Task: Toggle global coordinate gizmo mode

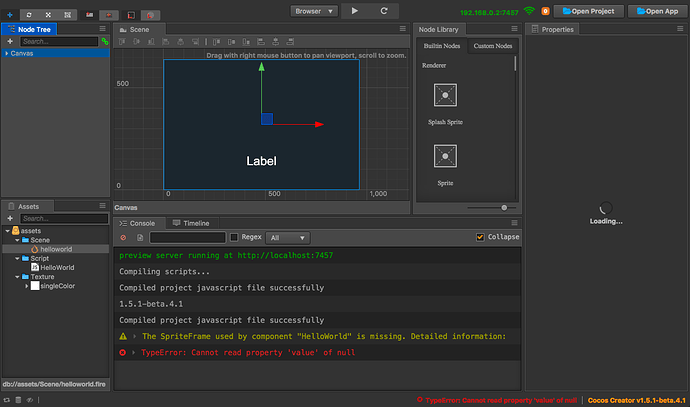Action: tap(150, 15)
